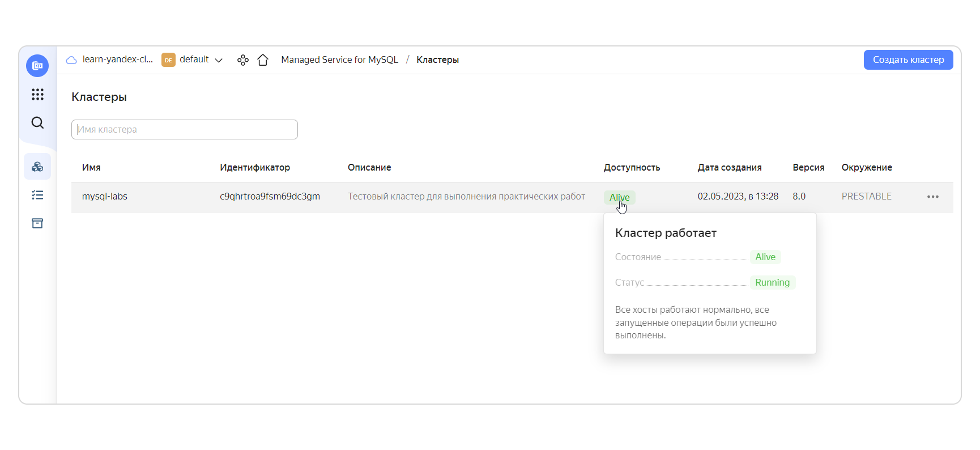Click the sidebar search magnifier icon
Screen dimensions: 980x450
point(37,122)
